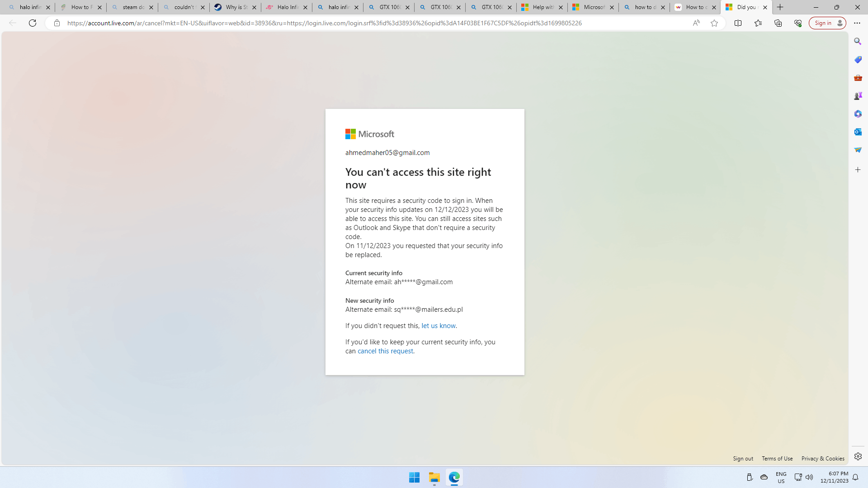Toggle Edge Read aloud icon
Image resolution: width=868 pixels, height=488 pixels.
696,23
